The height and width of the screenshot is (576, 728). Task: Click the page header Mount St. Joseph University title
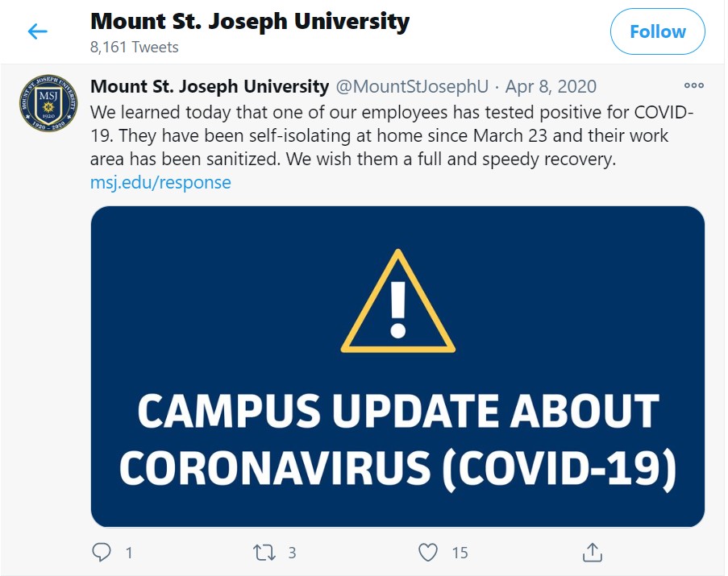(250, 22)
